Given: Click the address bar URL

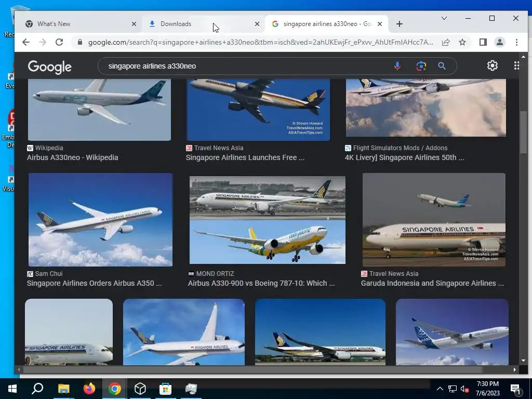Looking at the screenshot, I should tap(261, 42).
